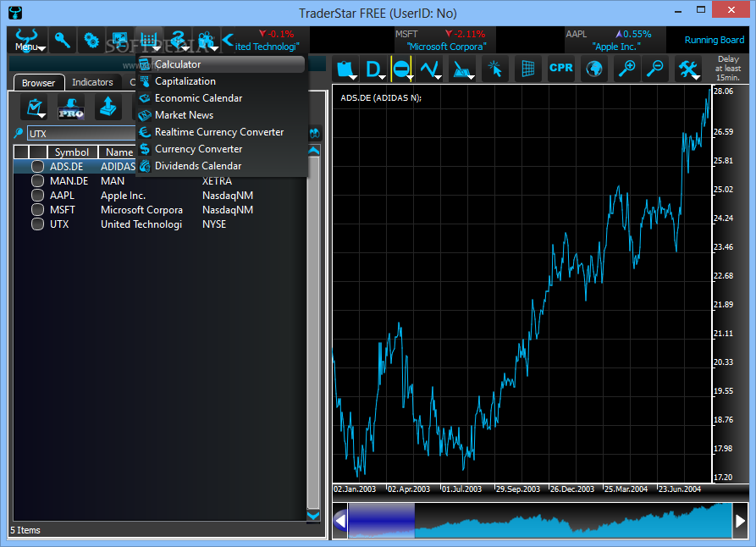Click the CPR button
This screenshot has height=547, width=756.
click(560, 68)
